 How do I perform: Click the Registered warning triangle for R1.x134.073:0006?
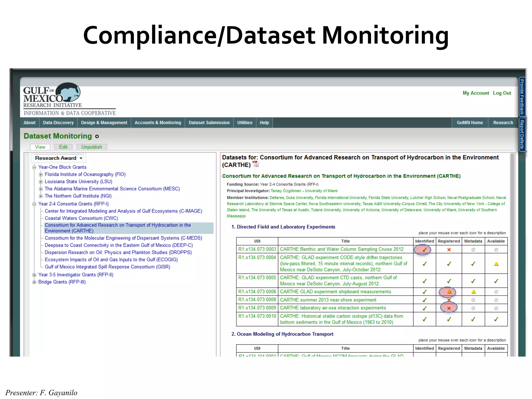[449, 292]
